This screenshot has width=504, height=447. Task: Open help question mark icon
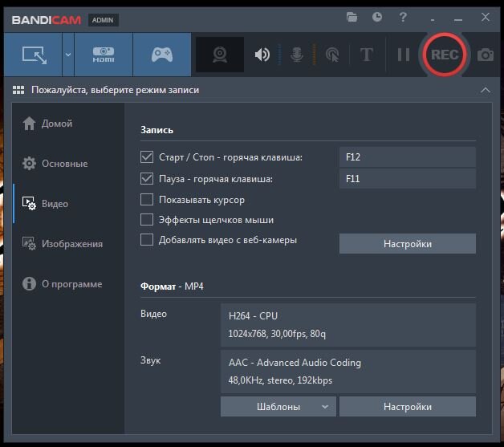coord(403,17)
